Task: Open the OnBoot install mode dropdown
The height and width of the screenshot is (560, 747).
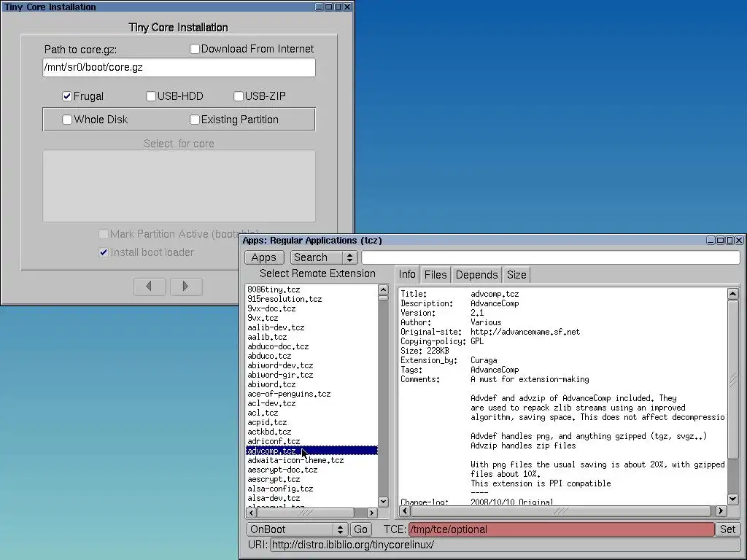Action: 297,529
